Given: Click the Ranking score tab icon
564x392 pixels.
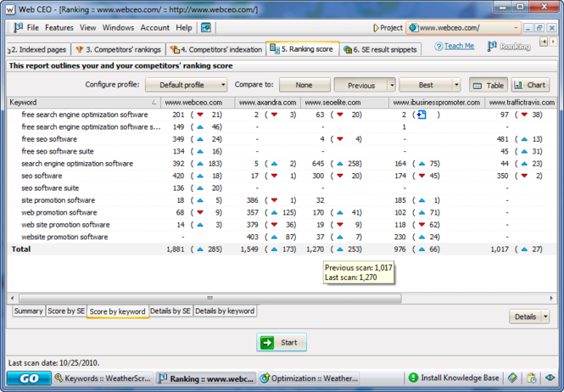Looking at the screenshot, I should click(275, 49).
